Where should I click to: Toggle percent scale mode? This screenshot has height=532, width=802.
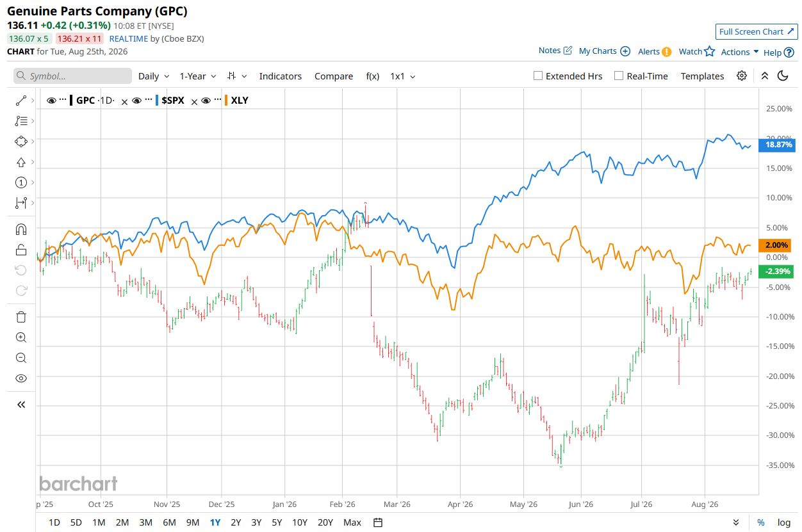point(761,522)
